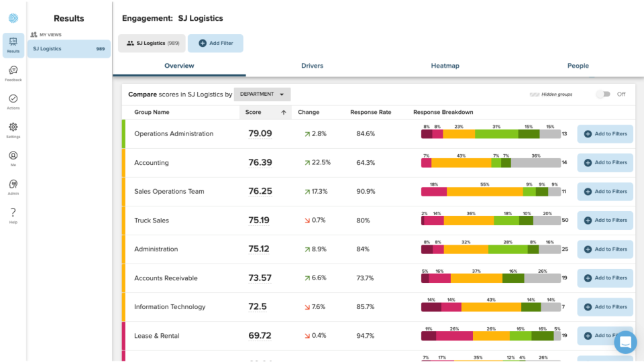Viewport: 644px width, 362px height.
Task: Click the 22.5% change value
Action: point(321,162)
